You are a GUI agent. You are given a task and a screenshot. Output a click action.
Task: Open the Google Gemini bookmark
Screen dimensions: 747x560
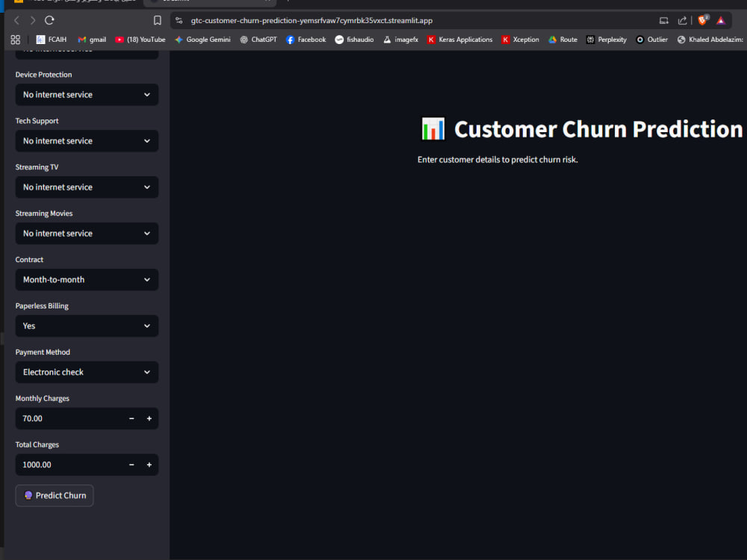tap(202, 40)
